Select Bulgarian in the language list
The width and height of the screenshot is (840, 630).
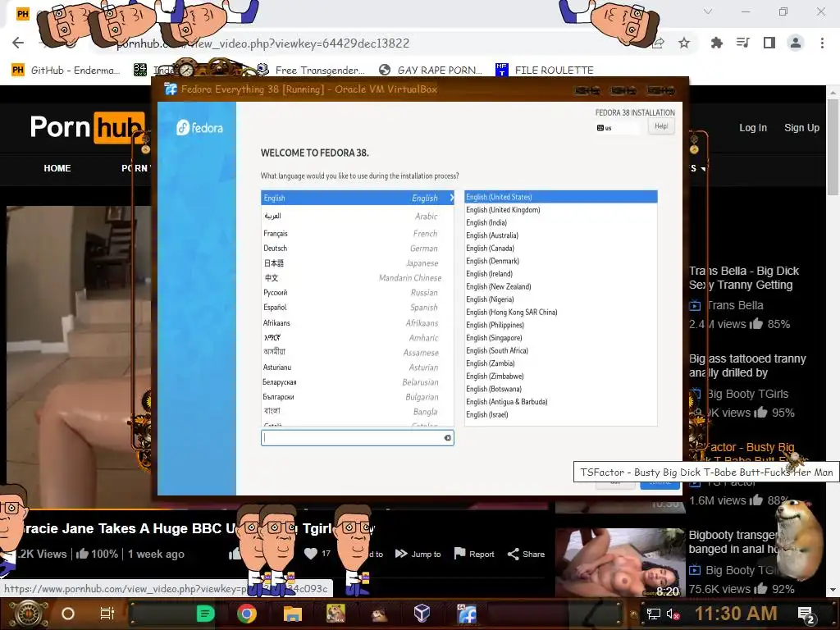(358, 397)
